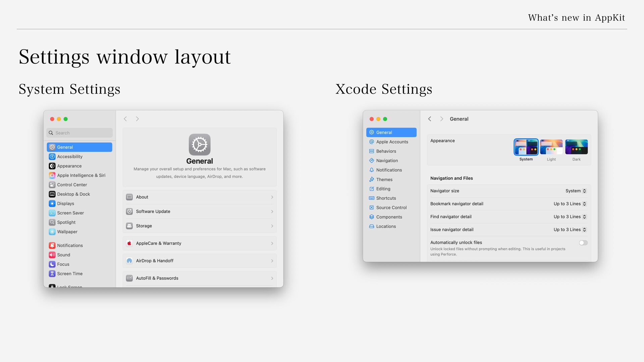Open the Issue navigator detail dropdown
This screenshot has height=362, width=644.
pyautogui.click(x=570, y=230)
